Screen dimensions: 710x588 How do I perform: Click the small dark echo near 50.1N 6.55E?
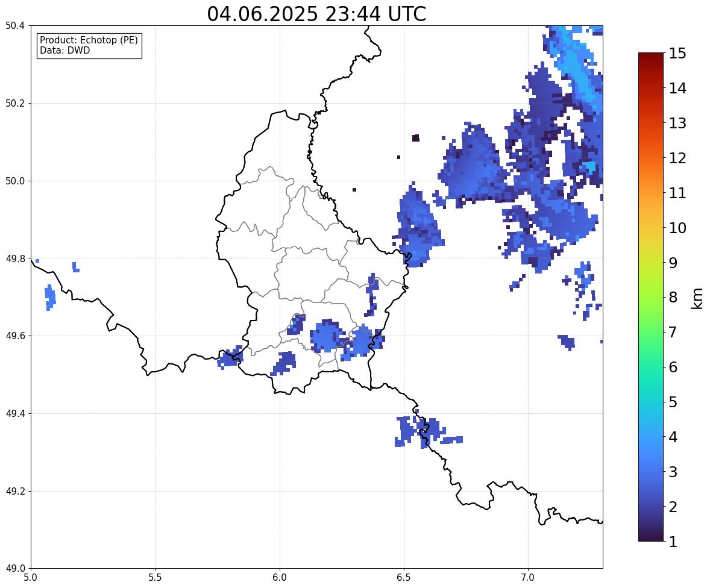coord(416,138)
